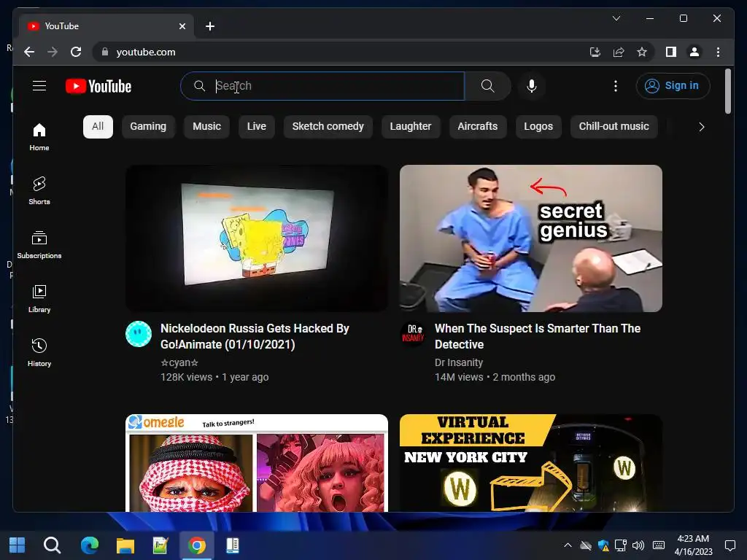Open Shorts in sidebar
747x560 pixels.
coord(39,191)
